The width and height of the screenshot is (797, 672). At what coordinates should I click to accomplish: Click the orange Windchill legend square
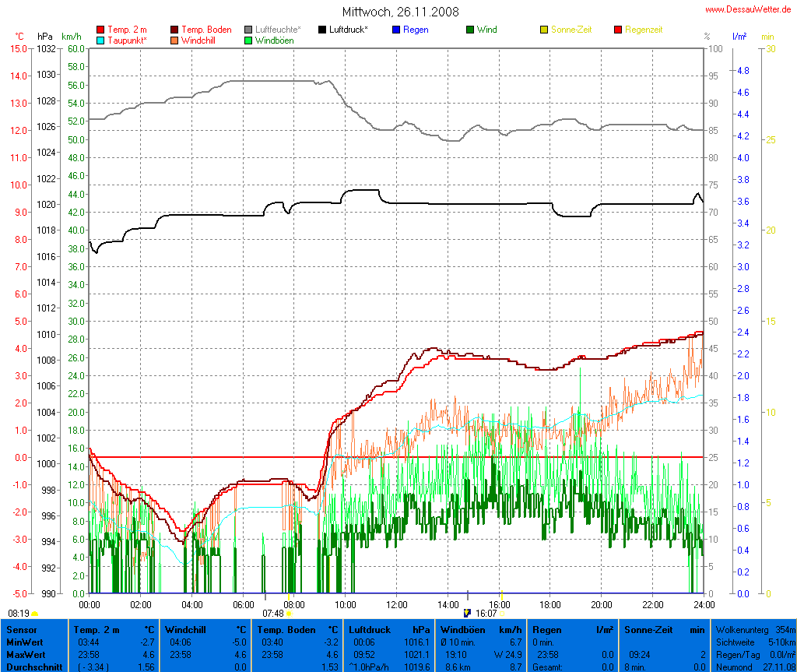tap(174, 40)
